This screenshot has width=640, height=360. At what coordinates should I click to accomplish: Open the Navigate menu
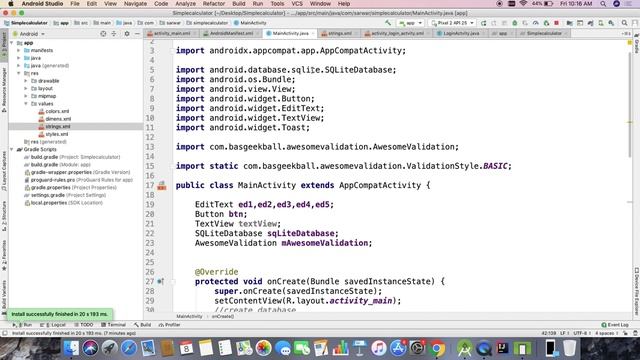pyautogui.click(x=135, y=4)
